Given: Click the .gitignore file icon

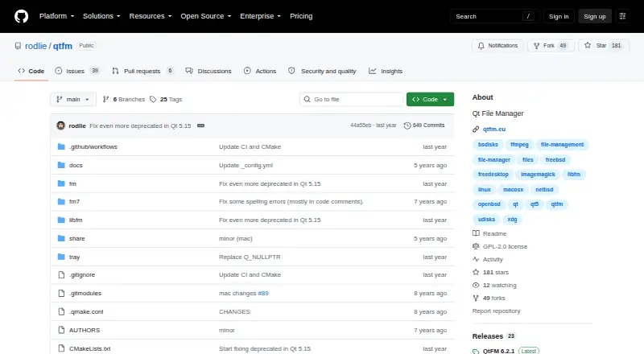Looking at the screenshot, I should pos(61,274).
